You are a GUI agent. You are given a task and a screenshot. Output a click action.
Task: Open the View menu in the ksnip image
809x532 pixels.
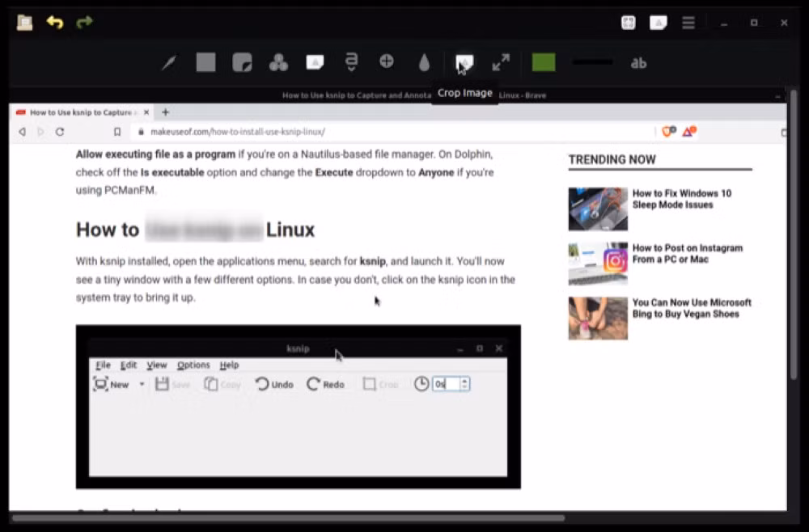pyautogui.click(x=157, y=365)
